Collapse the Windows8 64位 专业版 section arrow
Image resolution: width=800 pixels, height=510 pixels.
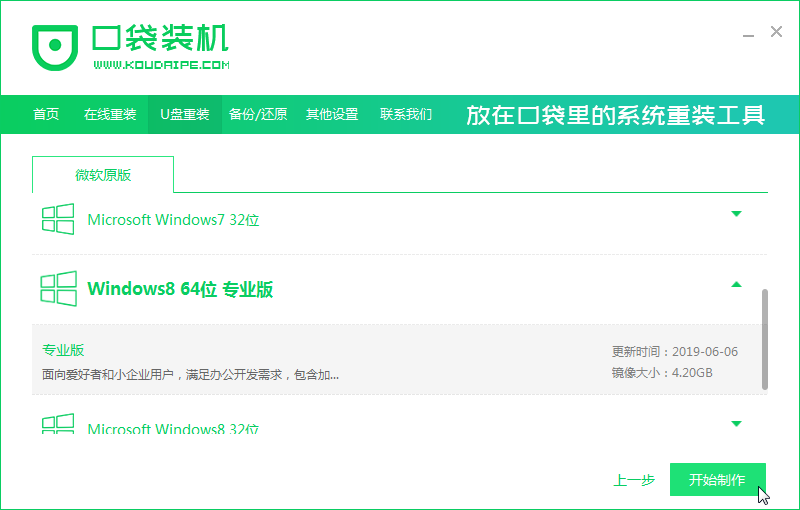coord(736,285)
